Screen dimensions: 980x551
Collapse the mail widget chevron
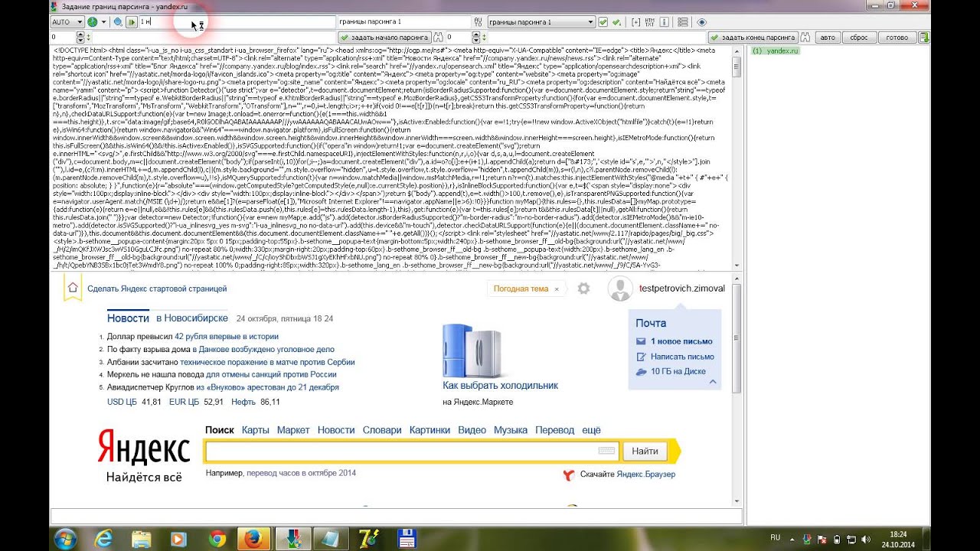coord(713,381)
